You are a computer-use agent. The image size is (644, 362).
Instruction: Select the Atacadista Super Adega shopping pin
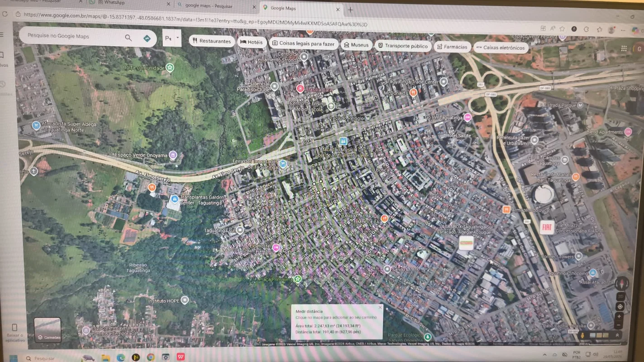tap(36, 125)
